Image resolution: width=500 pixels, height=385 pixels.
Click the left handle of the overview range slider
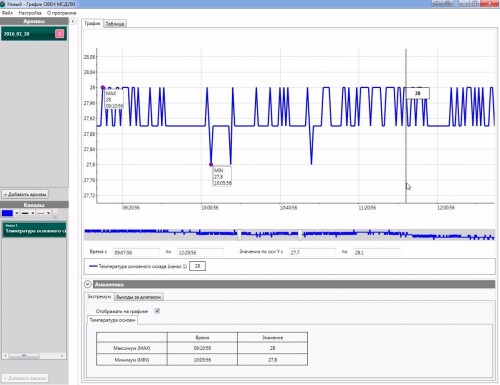[239, 234]
